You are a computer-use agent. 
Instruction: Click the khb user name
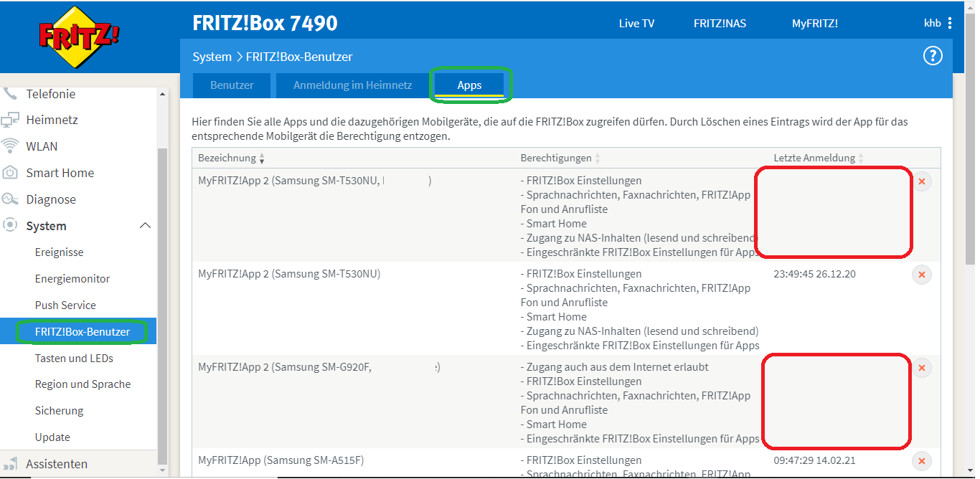tap(932, 23)
